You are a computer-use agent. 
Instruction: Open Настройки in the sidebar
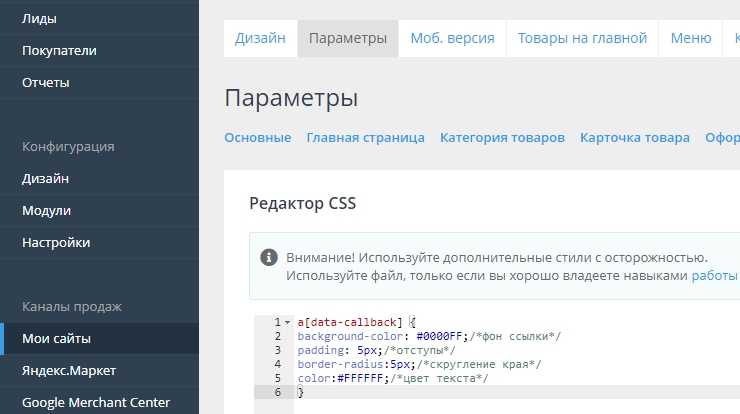point(56,242)
